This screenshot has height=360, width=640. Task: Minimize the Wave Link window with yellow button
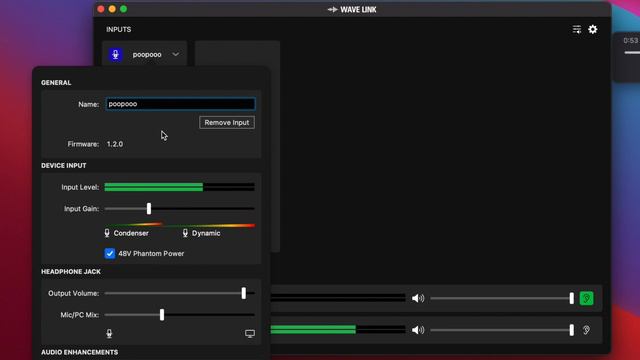pyautogui.click(x=112, y=9)
